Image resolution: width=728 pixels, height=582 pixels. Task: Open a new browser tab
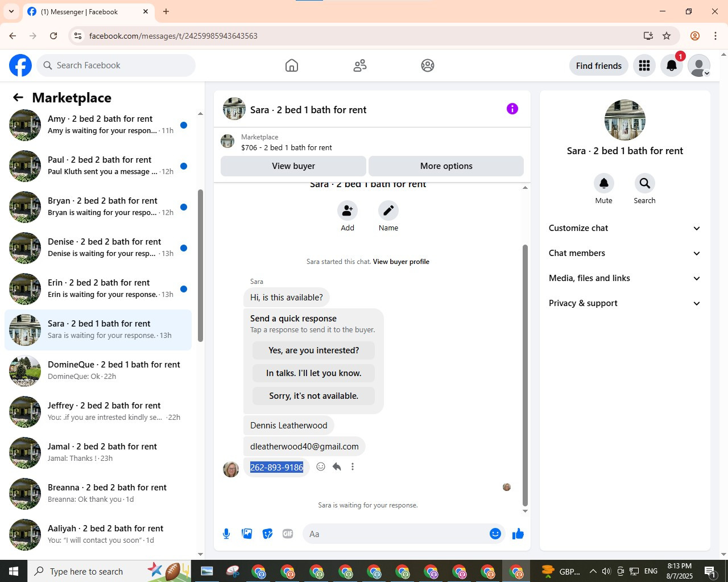pos(166,11)
